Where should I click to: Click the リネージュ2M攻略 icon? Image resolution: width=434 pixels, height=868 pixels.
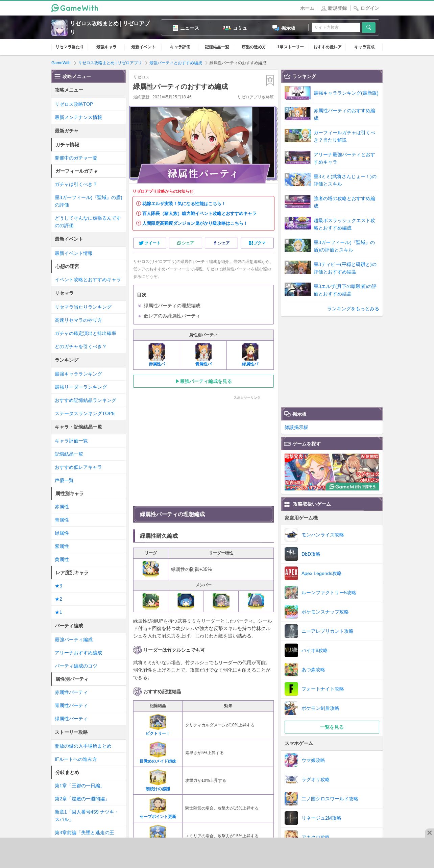291,818
